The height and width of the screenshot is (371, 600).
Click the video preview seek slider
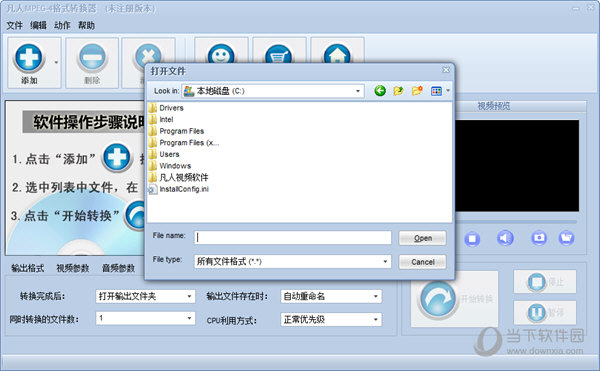515,221
